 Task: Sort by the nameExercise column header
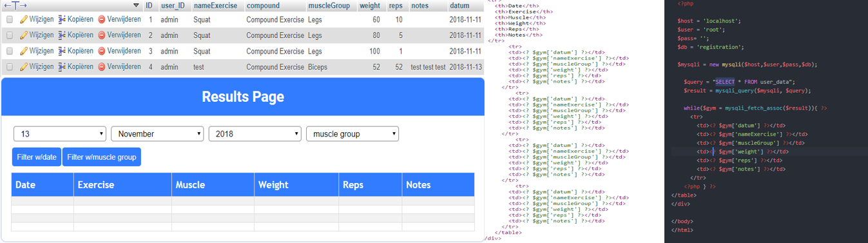[215, 5]
